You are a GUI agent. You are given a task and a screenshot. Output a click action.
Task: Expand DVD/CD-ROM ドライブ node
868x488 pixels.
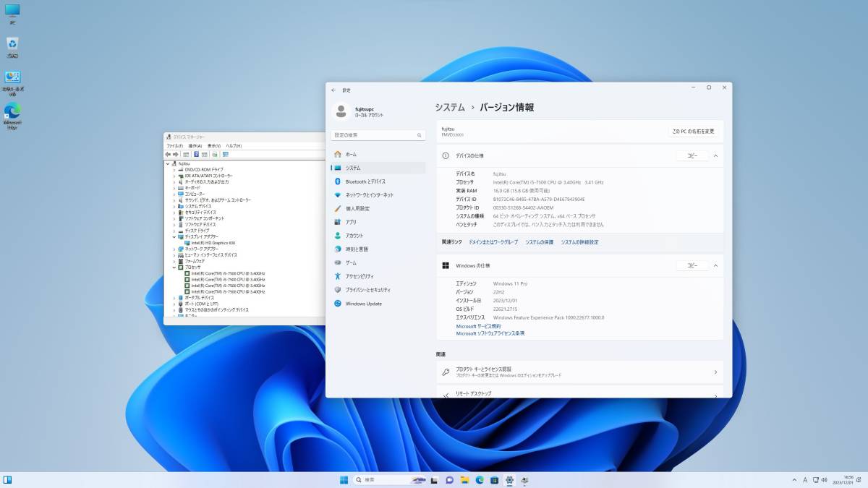tap(174, 169)
